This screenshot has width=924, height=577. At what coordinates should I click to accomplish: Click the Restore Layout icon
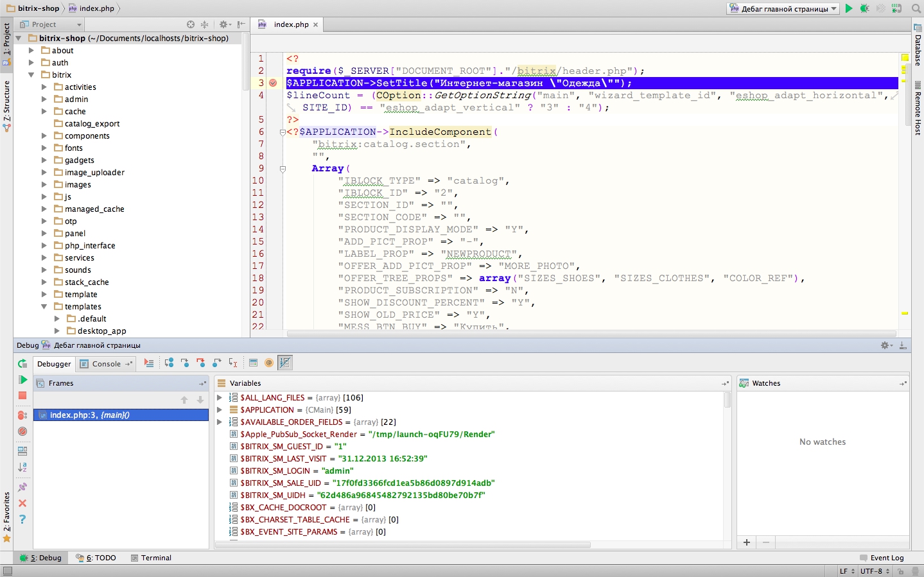[x=22, y=451]
